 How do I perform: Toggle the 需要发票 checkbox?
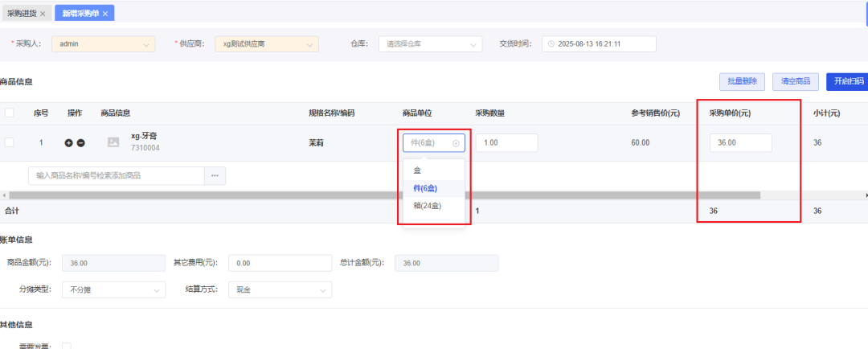click(x=67, y=346)
